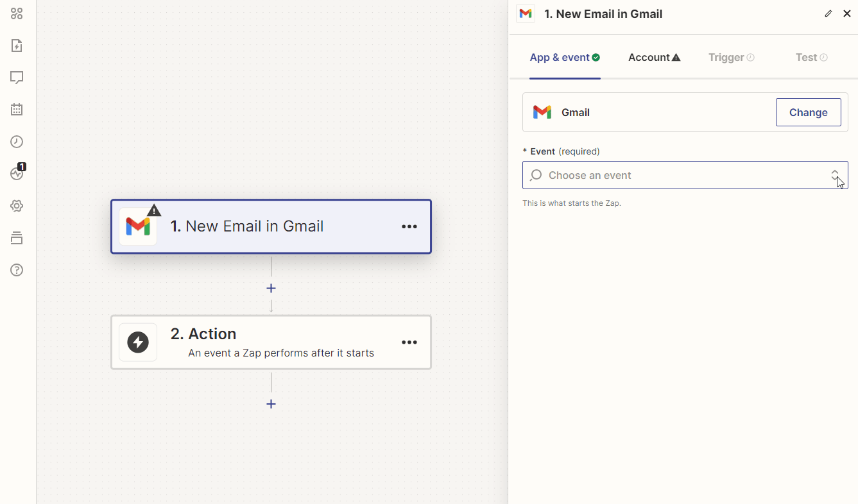Image resolution: width=858 pixels, height=504 pixels.
Task: Open the chat bubble icon in sidebar
Action: point(17,78)
